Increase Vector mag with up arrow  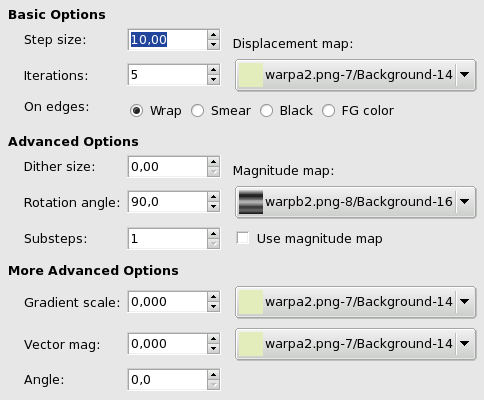(213, 339)
